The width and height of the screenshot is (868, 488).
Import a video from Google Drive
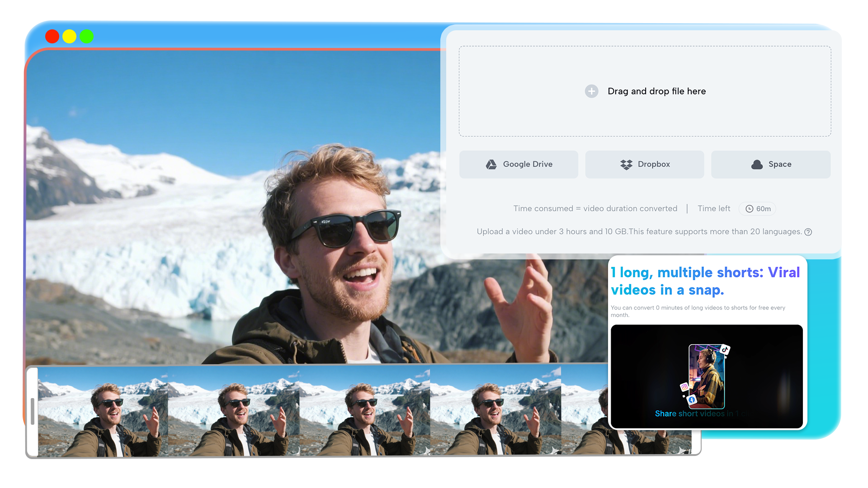coord(519,164)
